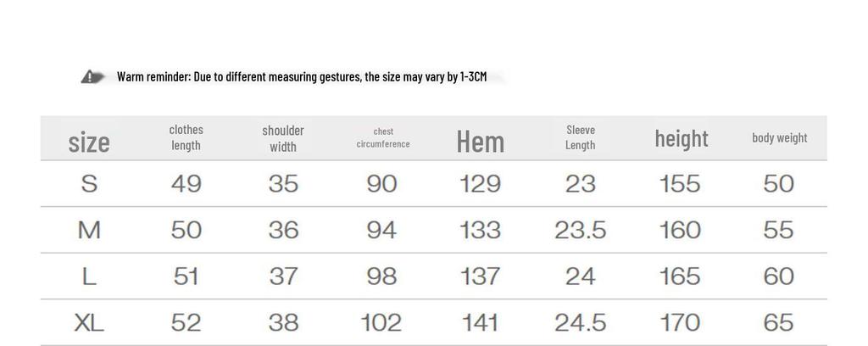Select the height value 165
This screenshot has height=346, width=868.
pyautogui.click(x=681, y=276)
